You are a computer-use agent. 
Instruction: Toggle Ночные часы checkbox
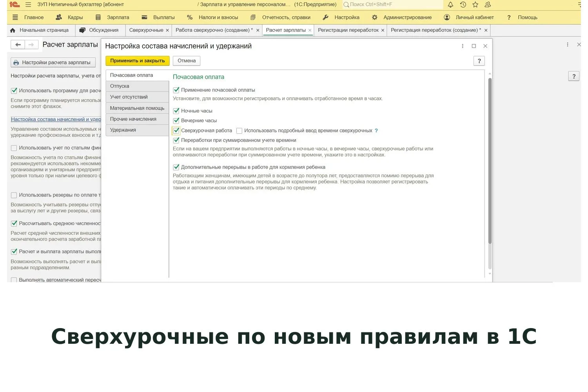pos(176,111)
